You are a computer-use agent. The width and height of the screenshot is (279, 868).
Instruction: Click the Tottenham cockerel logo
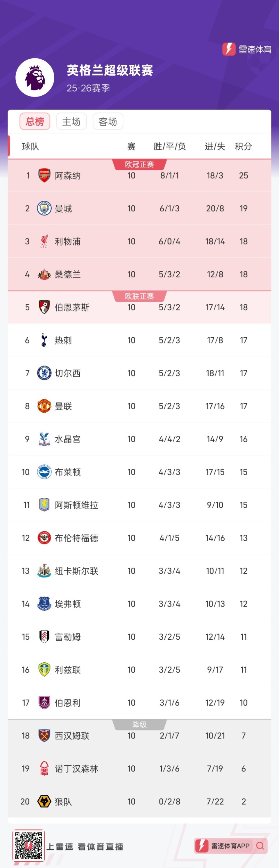44,340
